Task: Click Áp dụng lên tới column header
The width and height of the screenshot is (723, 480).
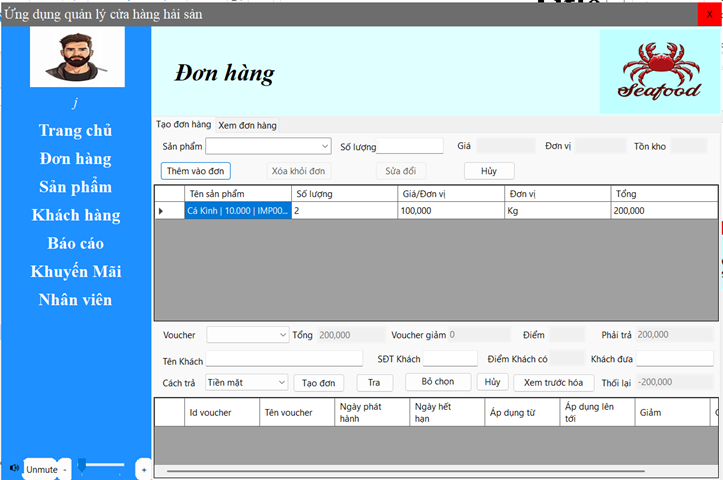Action: tap(598, 413)
